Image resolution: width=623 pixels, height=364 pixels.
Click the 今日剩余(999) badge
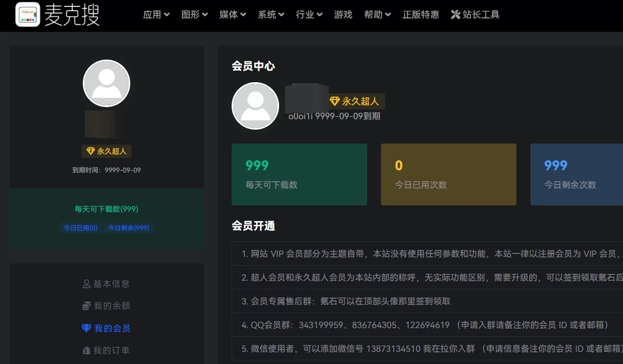tap(129, 228)
